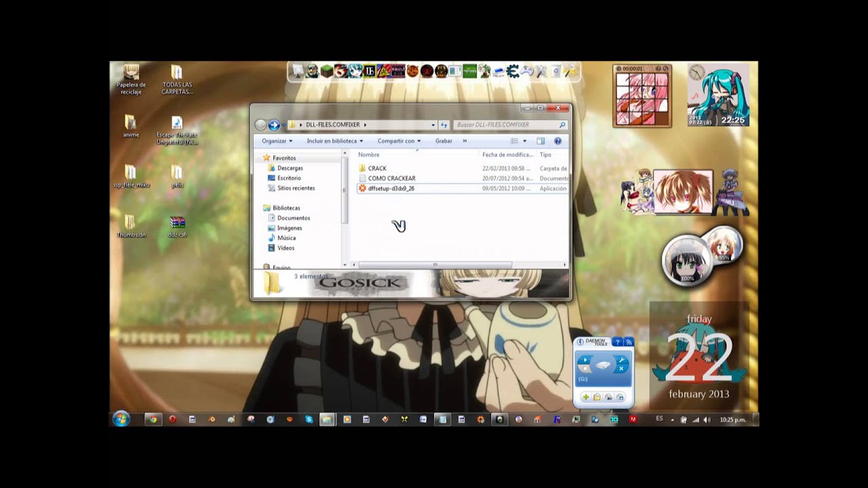Open view options dropdown arrow

point(524,141)
